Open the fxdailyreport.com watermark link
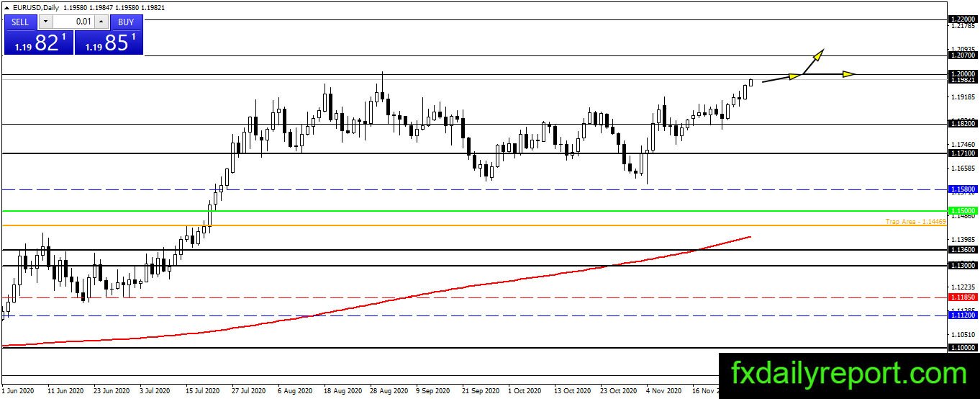The width and height of the screenshot is (980, 399). pyautogui.click(x=849, y=374)
